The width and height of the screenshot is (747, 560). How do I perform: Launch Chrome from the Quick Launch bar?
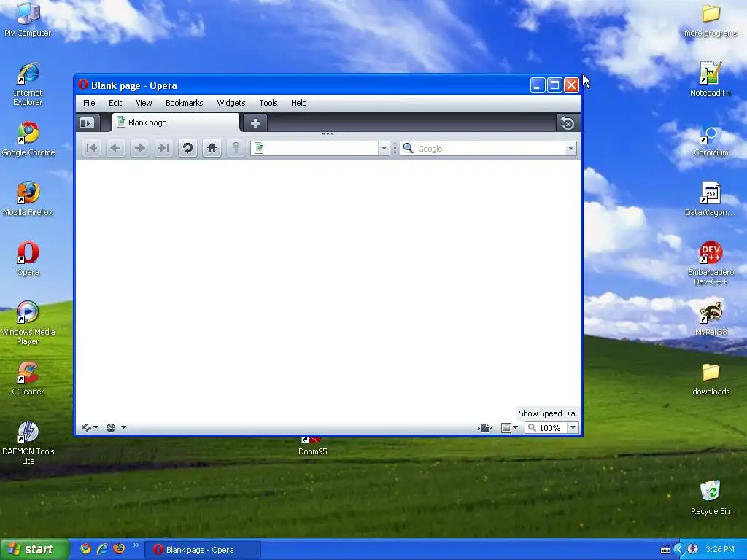point(86,549)
